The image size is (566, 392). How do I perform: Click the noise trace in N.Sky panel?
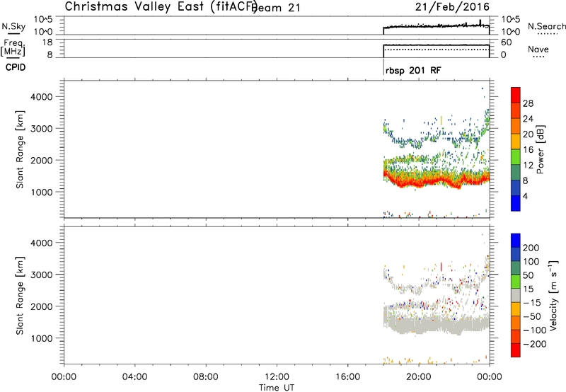click(436, 26)
